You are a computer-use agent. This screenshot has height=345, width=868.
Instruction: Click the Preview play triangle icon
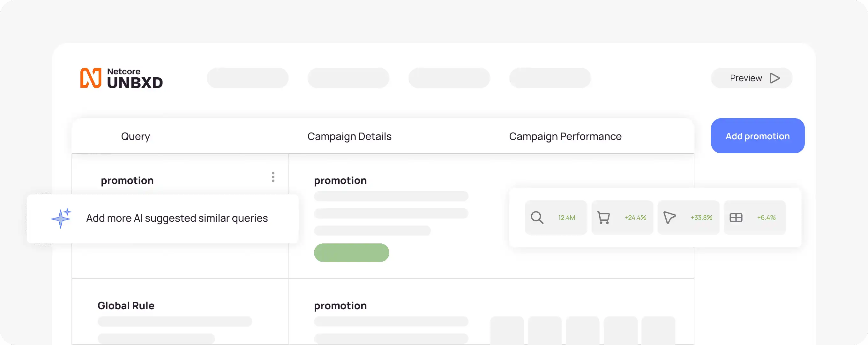click(x=774, y=78)
